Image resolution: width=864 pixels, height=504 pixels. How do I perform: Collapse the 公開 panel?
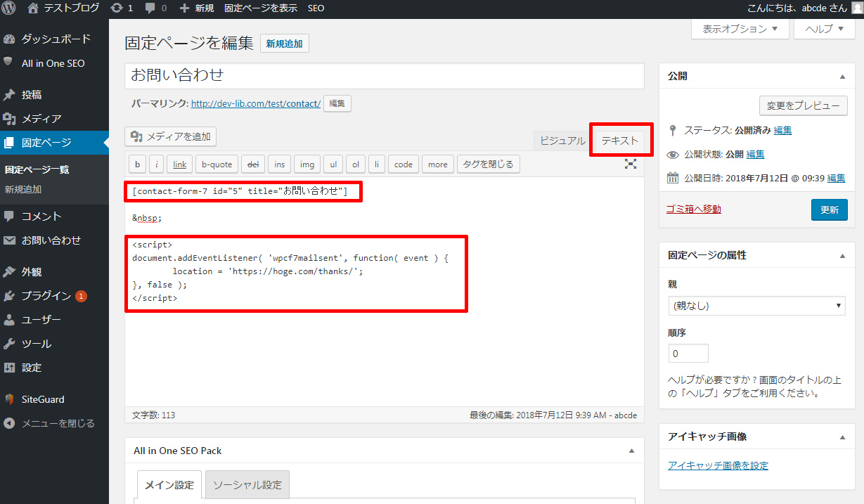(842, 77)
